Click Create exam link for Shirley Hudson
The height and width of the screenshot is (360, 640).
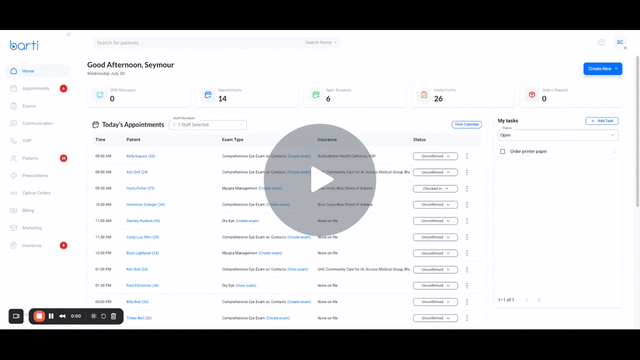pos(247,221)
